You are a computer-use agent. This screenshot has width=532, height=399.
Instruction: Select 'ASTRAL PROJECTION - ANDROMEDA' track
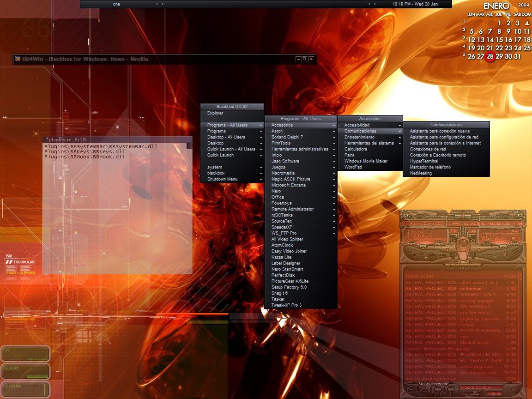tap(460, 306)
